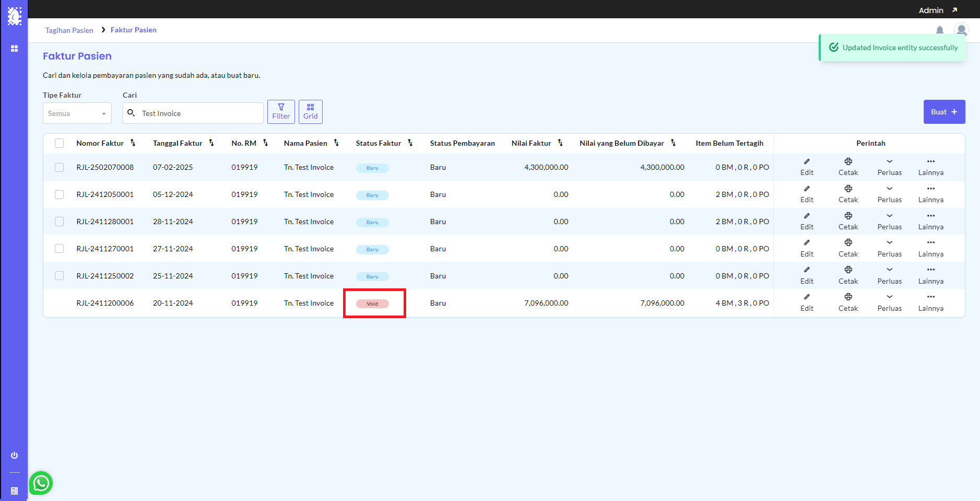980x501 pixels.
Task: Open the dashboard grid icon in sidebar
Action: click(x=14, y=49)
